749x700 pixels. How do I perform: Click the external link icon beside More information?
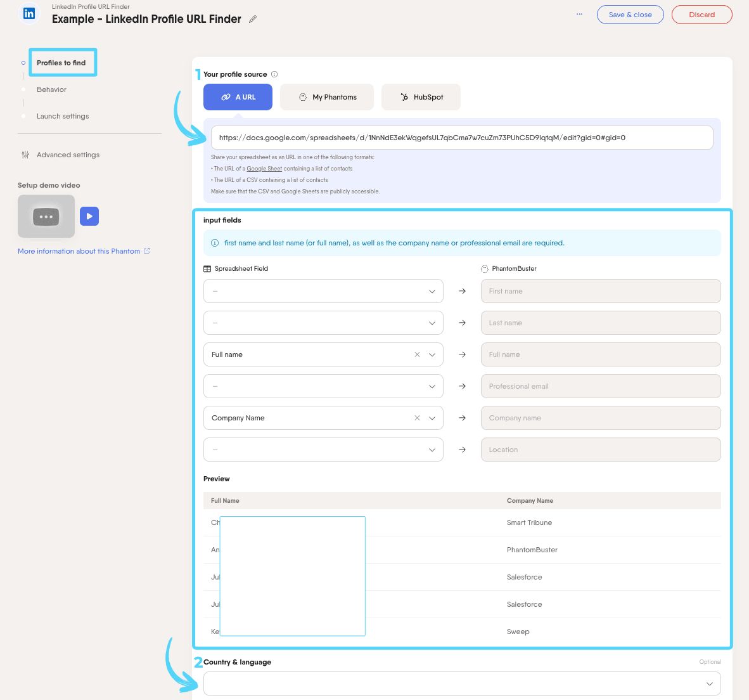pyautogui.click(x=146, y=251)
